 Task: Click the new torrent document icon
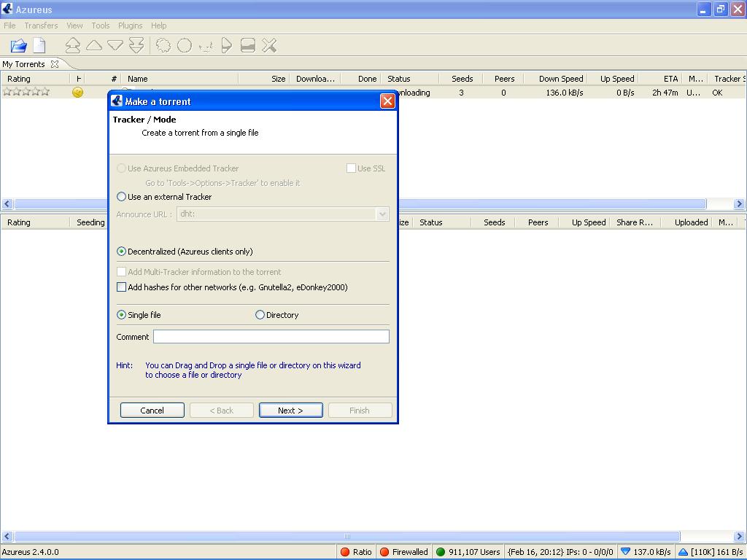point(39,46)
